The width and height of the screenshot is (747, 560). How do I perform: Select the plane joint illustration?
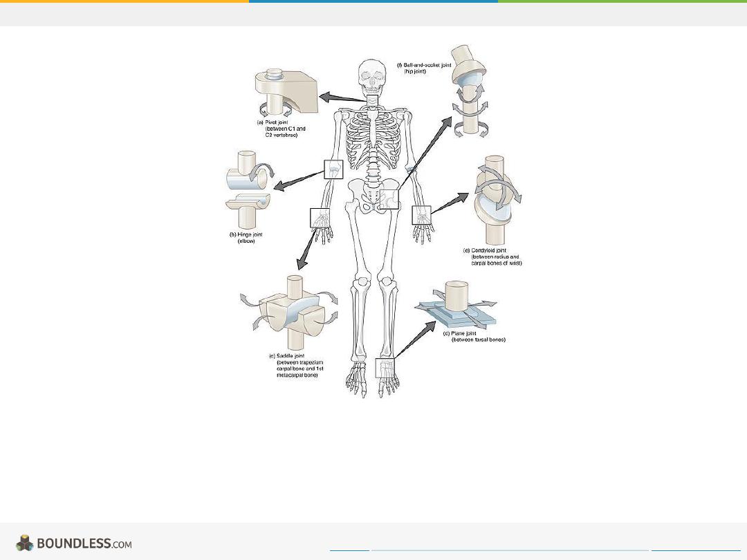[x=456, y=305]
